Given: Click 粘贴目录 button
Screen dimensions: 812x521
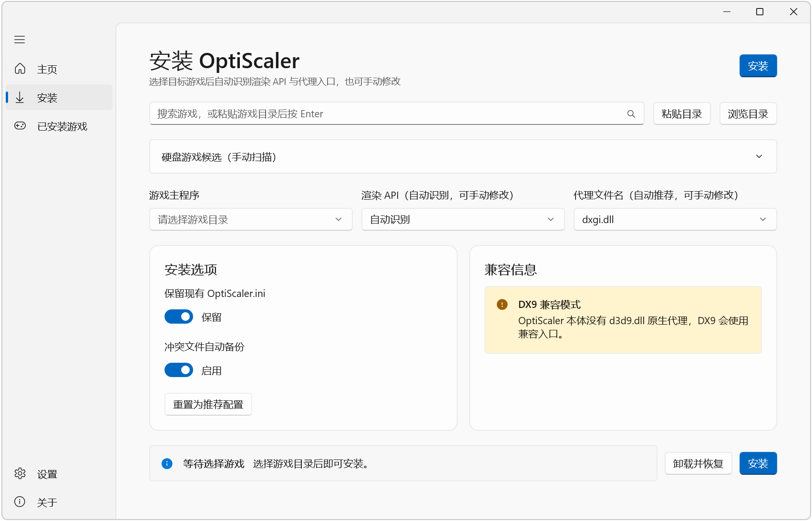Looking at the screenshot, I should pyautogui.click(x=682, y=113).
